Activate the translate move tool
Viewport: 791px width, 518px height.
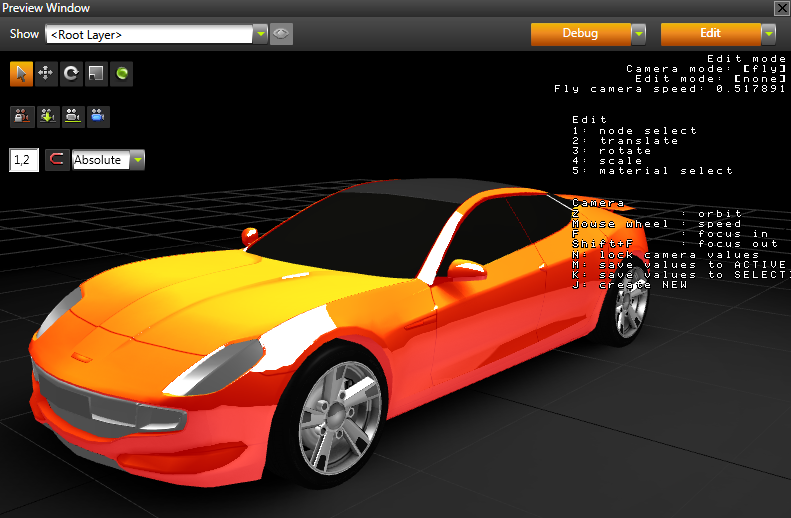(46, 73)
